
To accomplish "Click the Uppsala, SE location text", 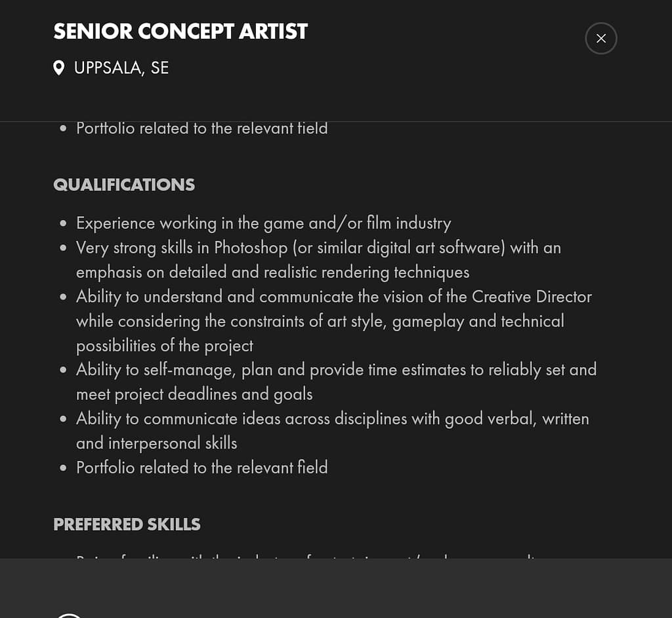I will tap(121, 68).
